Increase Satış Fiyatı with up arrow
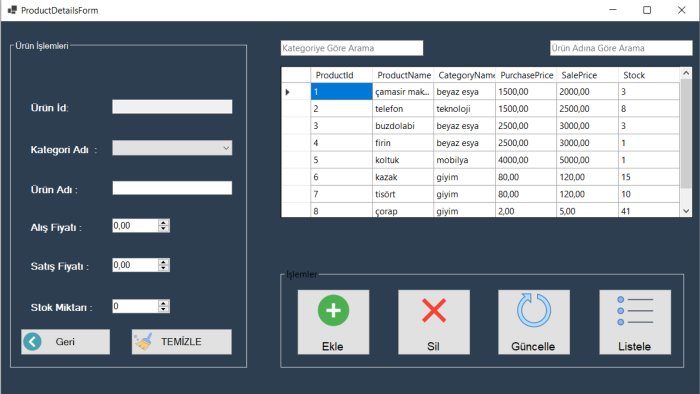 (x=164, y=262)
